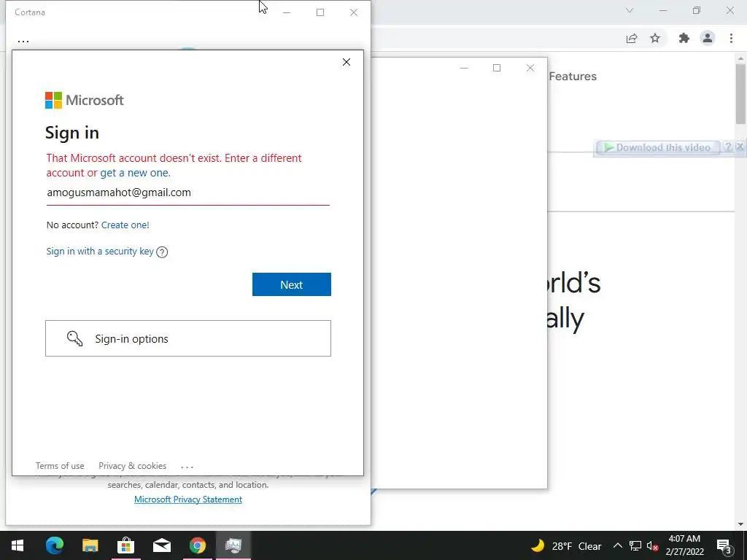Follow the 'get a new one' link
Viewport: 747px width, 560px height.
pyautogui.click(x=135, y=173)
